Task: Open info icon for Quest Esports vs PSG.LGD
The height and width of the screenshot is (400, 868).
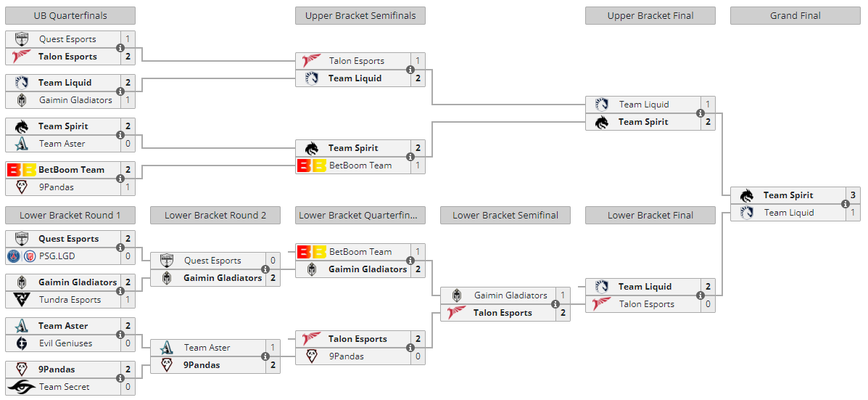Action: 120,248
